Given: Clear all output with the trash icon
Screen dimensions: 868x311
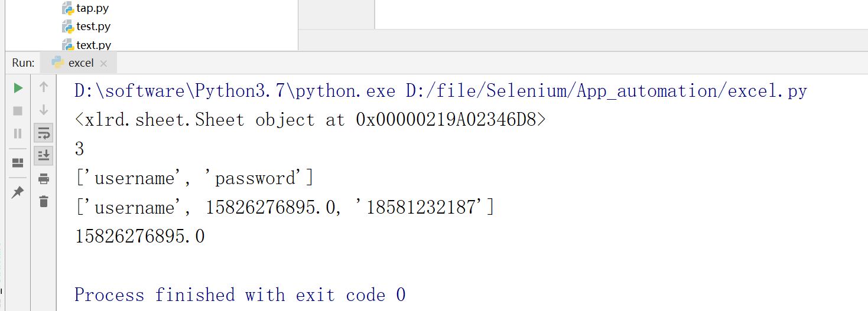Looking at the screenshot, I should [44, 201].
